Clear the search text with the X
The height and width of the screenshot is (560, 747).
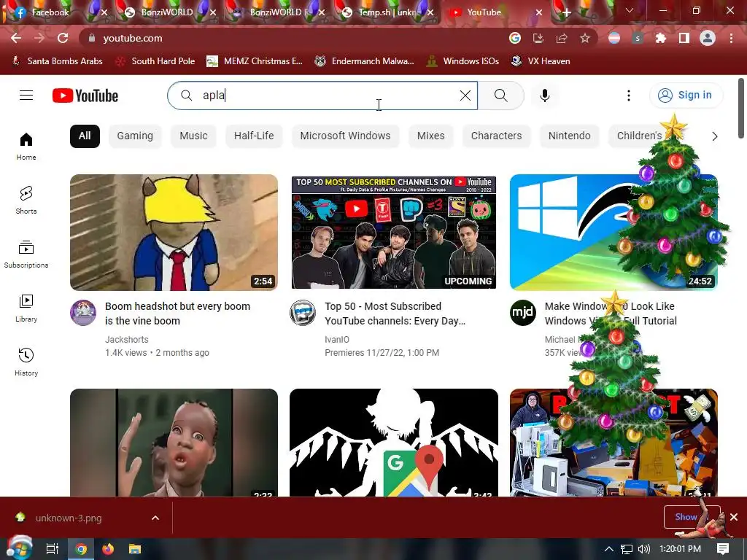[465, 96]
